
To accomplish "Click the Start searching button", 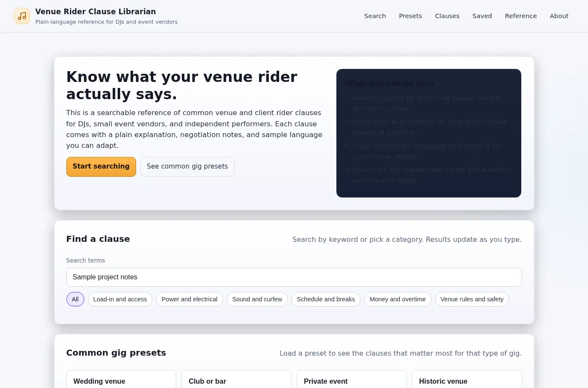I will coord(101,166).
